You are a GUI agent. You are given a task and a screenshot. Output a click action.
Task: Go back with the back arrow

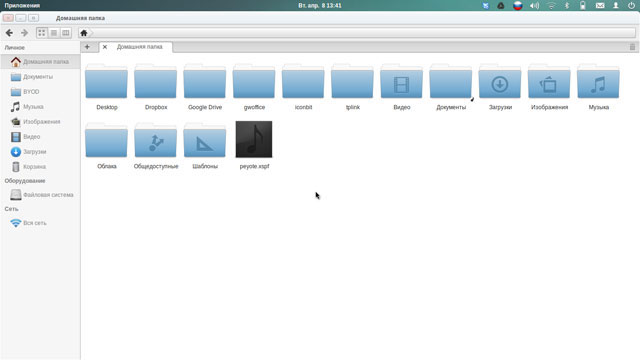click(x=9, y=33)
